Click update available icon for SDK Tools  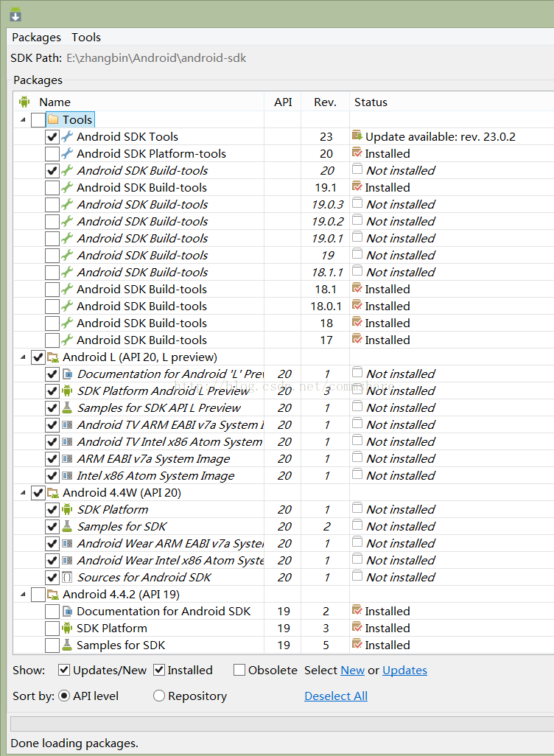coord(357,136)
